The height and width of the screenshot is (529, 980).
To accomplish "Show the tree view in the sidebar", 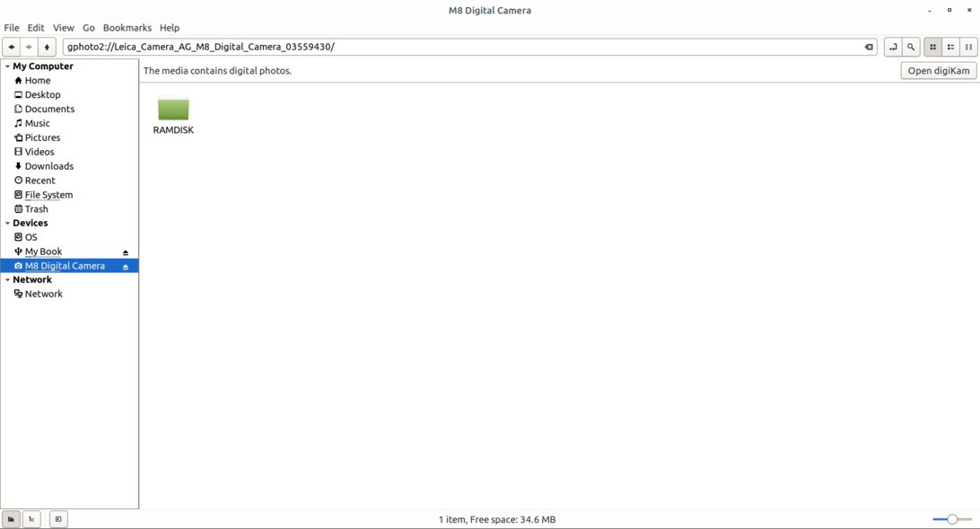I will (31, 519).
